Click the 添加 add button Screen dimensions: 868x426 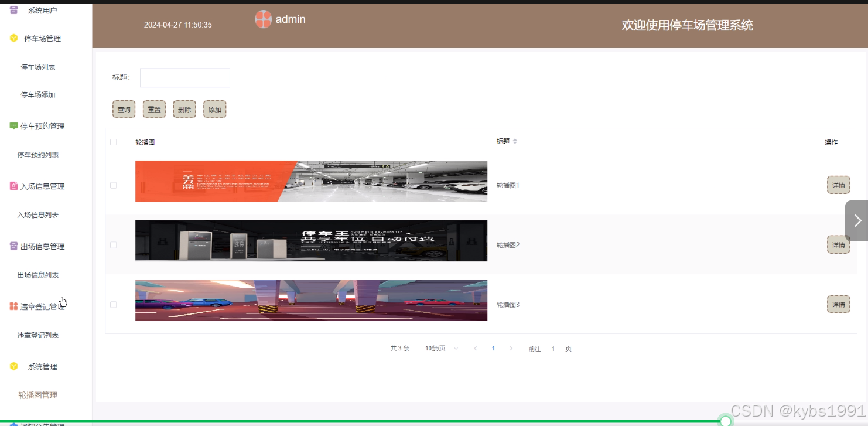coord(215,110)
